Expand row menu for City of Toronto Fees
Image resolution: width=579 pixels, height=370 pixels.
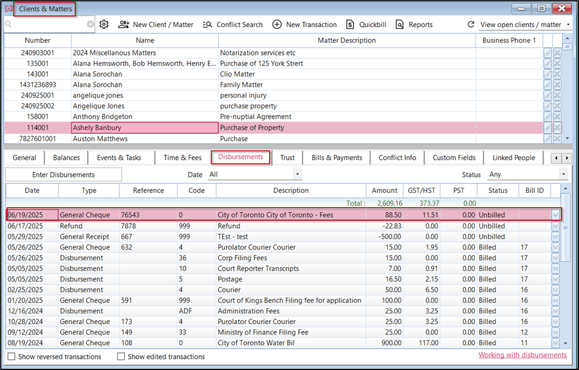click(555, 215)
